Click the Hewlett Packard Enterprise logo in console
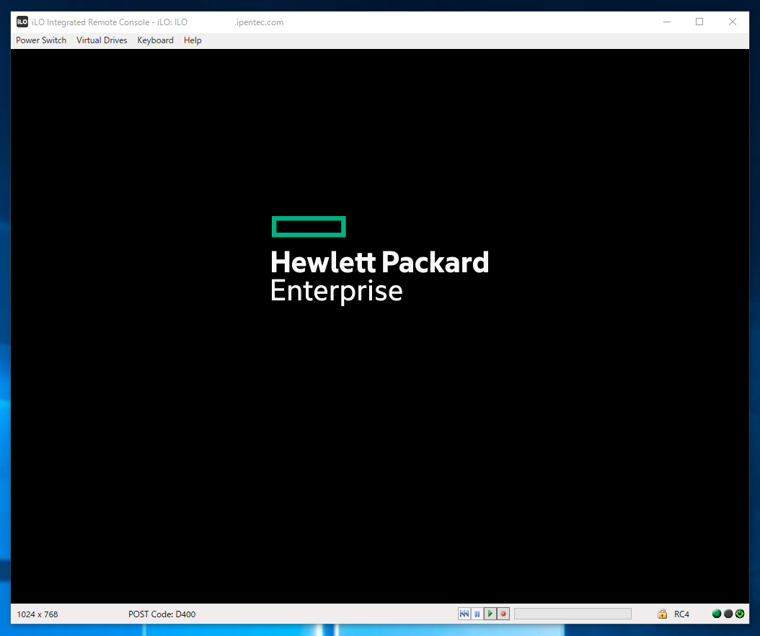760x636 pixels. tap(380, 259)
